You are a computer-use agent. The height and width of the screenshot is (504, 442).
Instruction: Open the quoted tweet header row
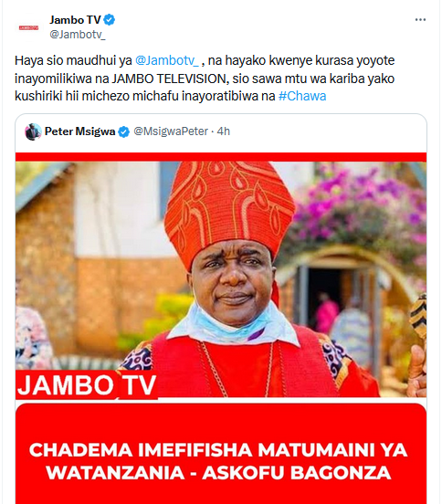pyautogui.click(x=221, y=131)
